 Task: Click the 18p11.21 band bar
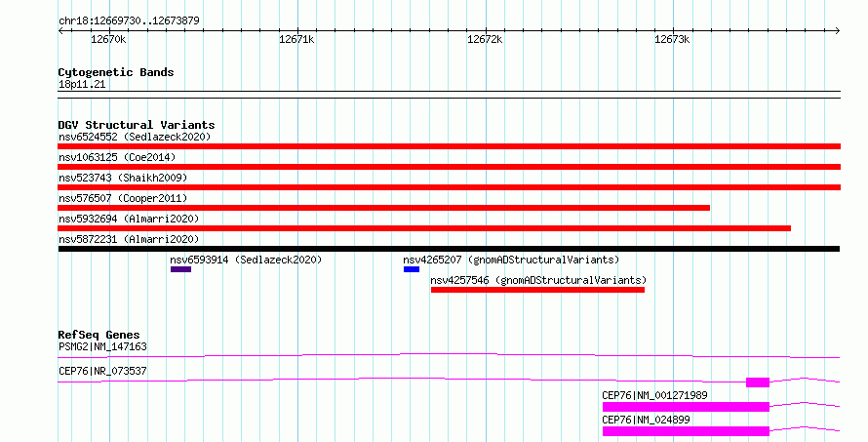click(449, 95)
